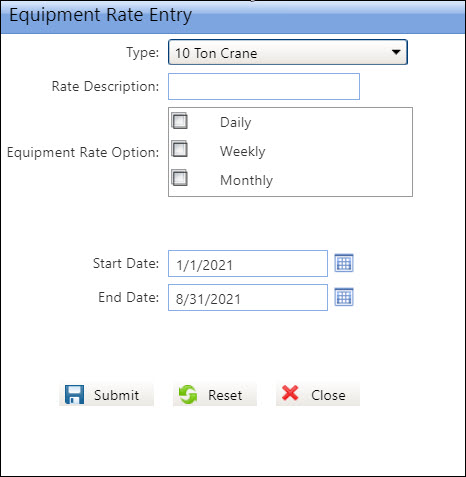
Task: Submit the equipment rate form
Action: pyautogui.click(x=106, y=395)
